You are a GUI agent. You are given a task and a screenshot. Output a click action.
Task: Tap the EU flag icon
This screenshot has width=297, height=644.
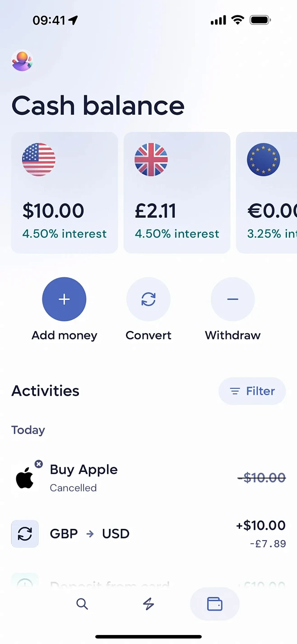point(264,160)
